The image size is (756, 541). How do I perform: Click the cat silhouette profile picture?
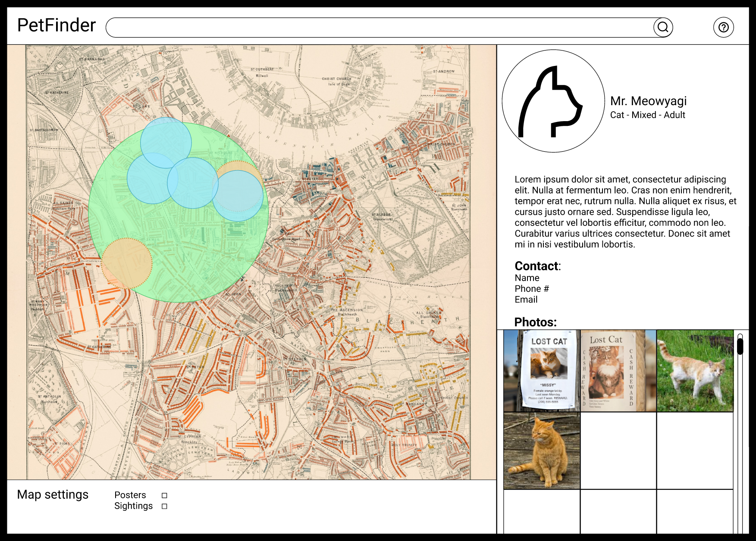tap(553, 101)
